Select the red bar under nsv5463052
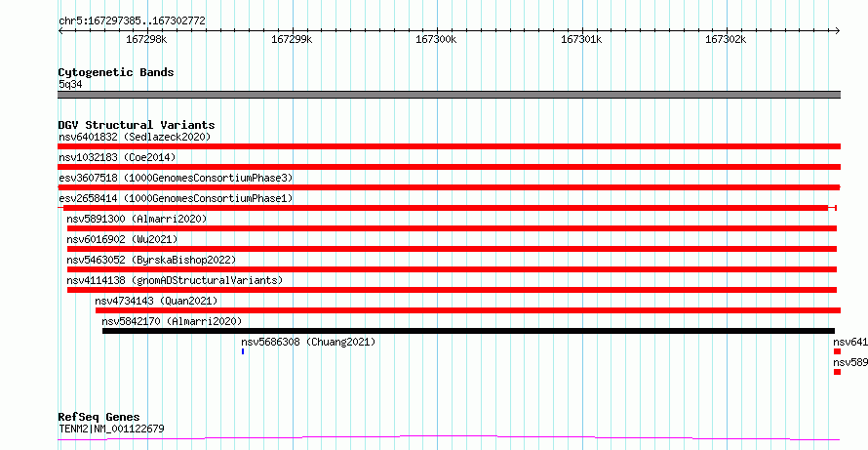 click(x=452, y=269)
